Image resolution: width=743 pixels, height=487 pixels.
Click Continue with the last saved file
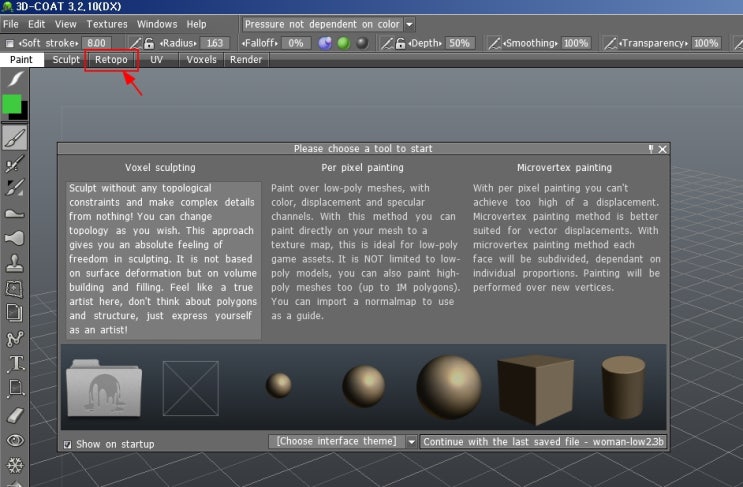(x=543, y=442)
